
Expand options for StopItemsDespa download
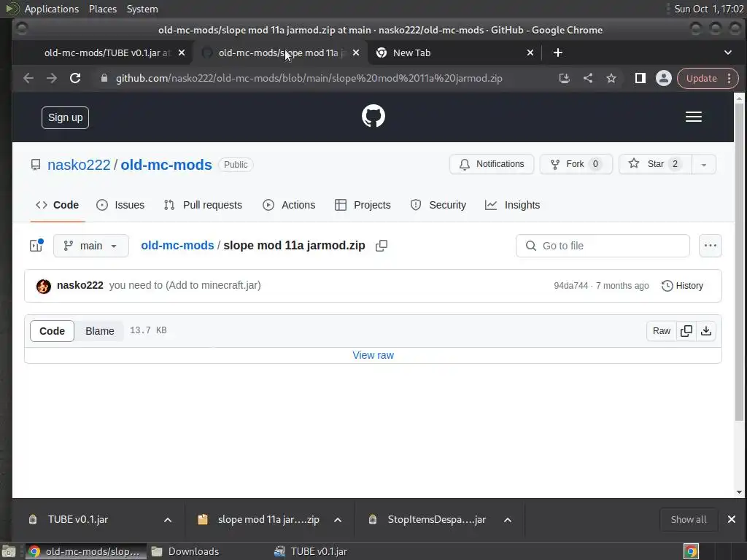pyautogui.click(x=508, y=520)
